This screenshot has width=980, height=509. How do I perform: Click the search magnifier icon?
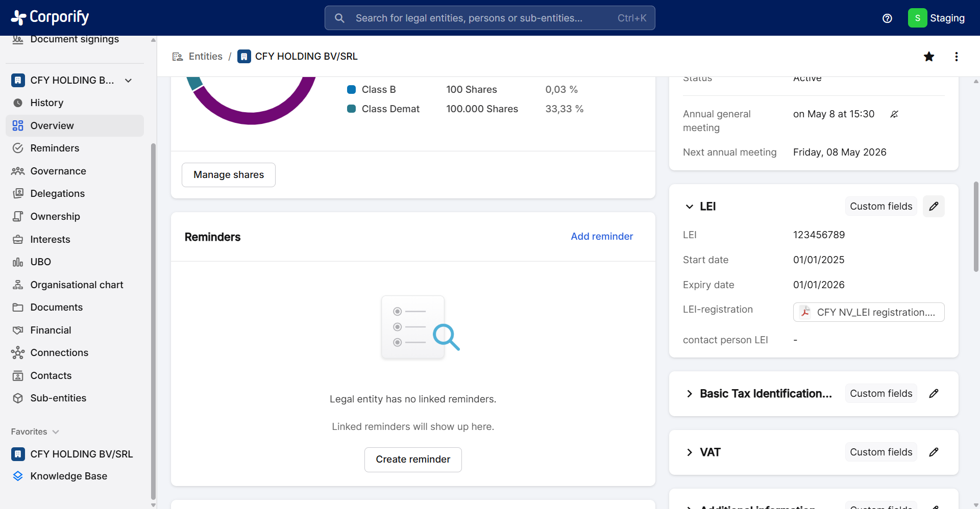tap(339, 18)
